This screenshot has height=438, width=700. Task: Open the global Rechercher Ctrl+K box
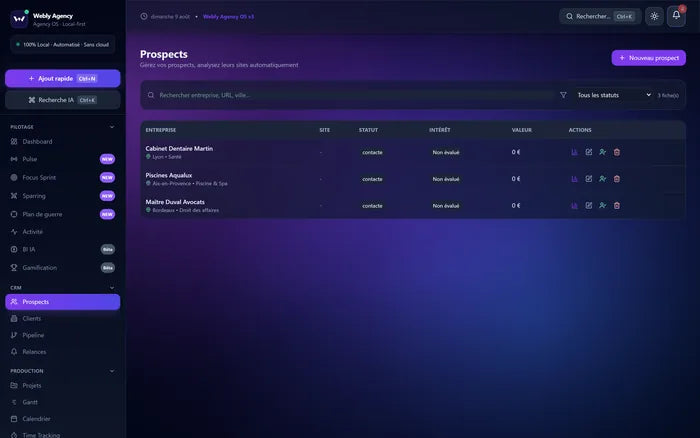point(600,17)
